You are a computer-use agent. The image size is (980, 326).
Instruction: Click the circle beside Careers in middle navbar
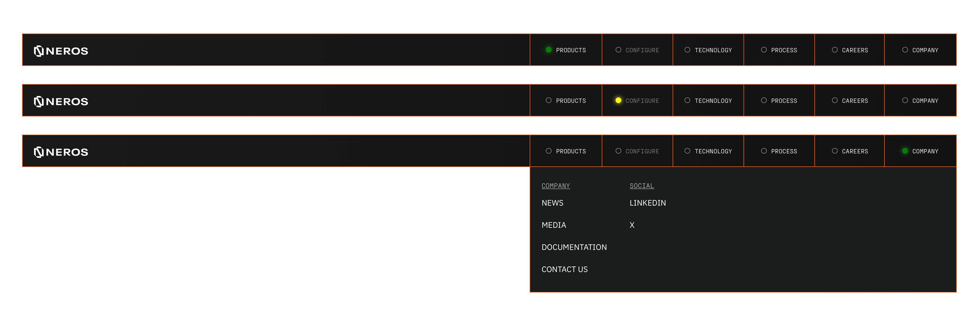(x=834, y=100)
